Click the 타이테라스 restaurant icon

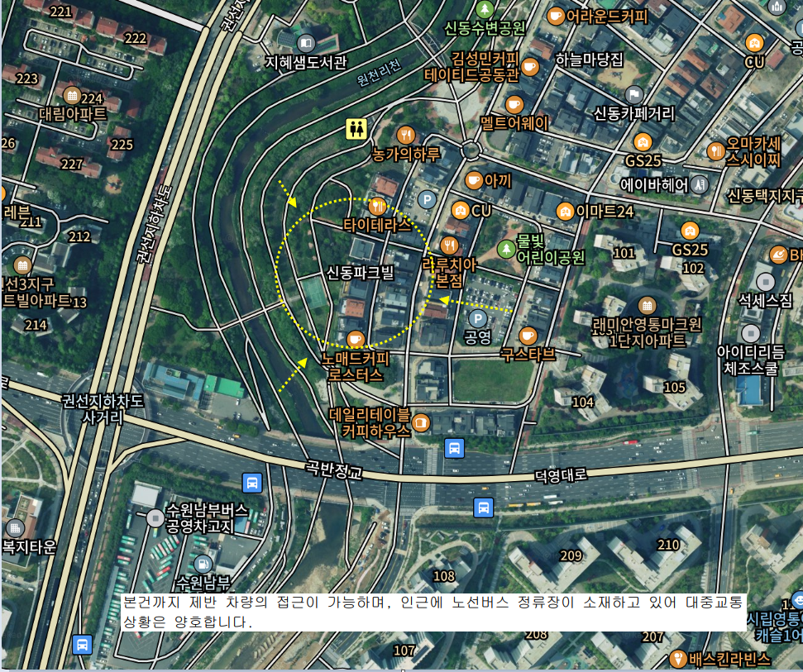(377, 207)
